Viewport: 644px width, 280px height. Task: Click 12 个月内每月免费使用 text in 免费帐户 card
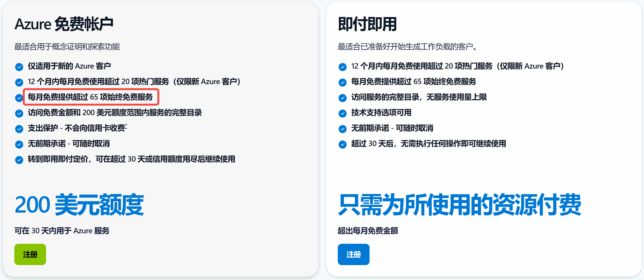pyautogui.click(x=134, y=82)
